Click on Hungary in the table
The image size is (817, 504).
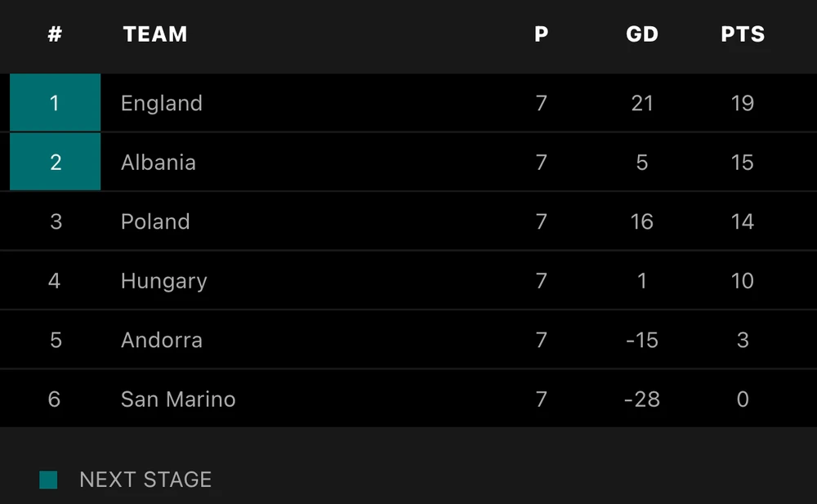(x=163, y=281)
